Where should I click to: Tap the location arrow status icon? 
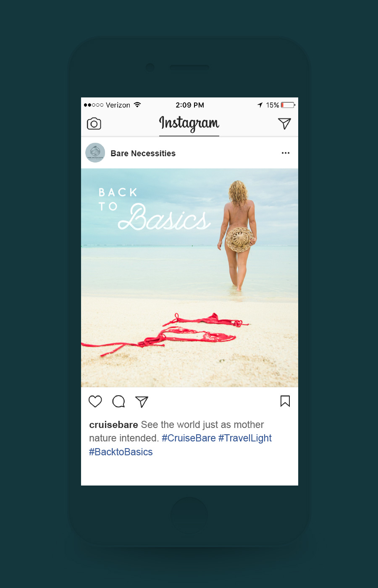click(260, 105)
